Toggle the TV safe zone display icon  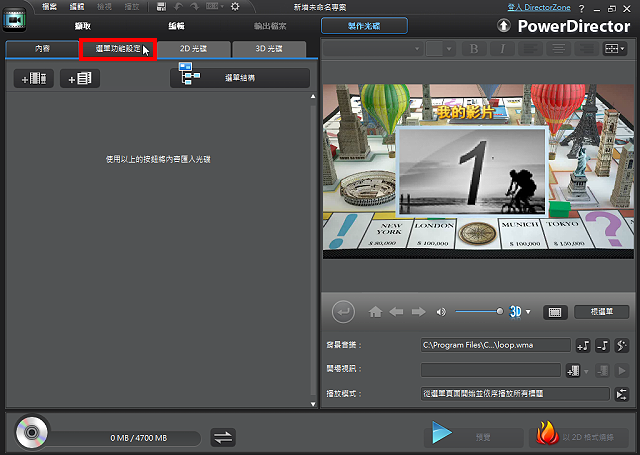coord(555,312)
